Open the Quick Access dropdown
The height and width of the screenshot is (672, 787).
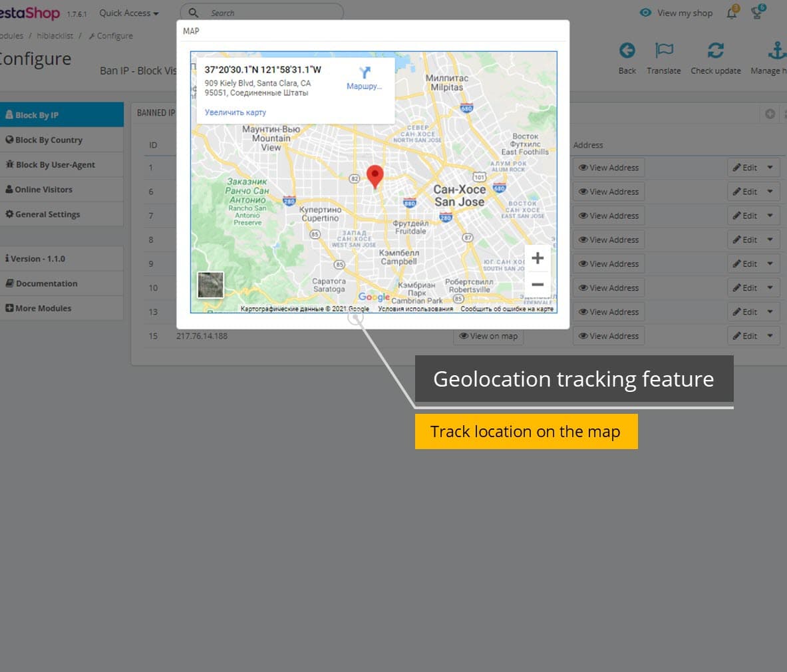[x=128, y=13]
